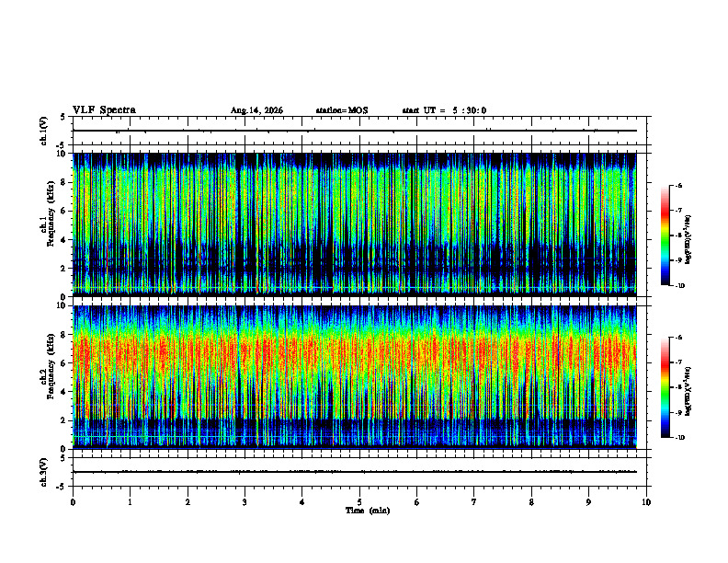Click the ch.1 spectrogram color scale bar
Viewport: 728px width, 563px height.
(x=665, y=236)
